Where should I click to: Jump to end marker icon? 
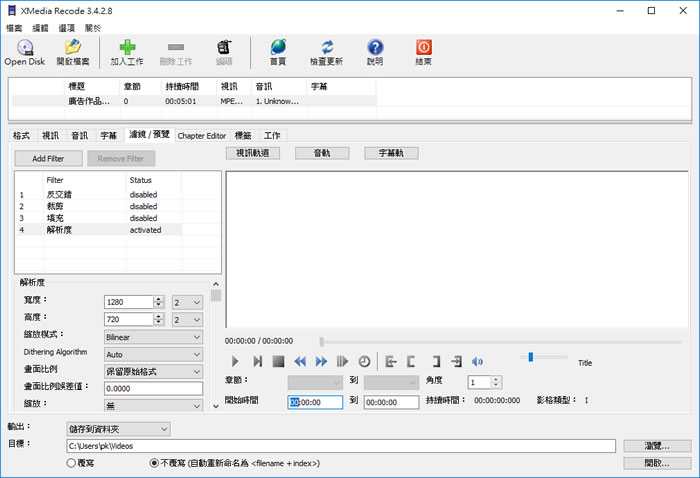tap(456, 361)
